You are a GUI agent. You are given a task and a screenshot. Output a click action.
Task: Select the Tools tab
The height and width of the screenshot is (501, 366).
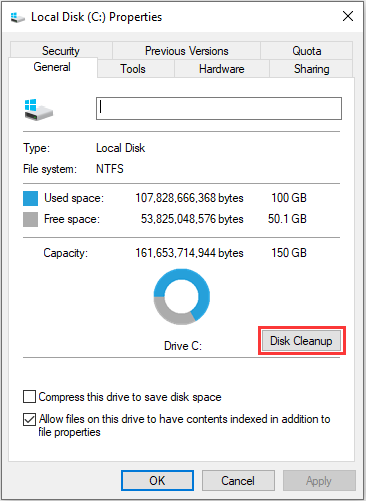(x=133, y=69)
